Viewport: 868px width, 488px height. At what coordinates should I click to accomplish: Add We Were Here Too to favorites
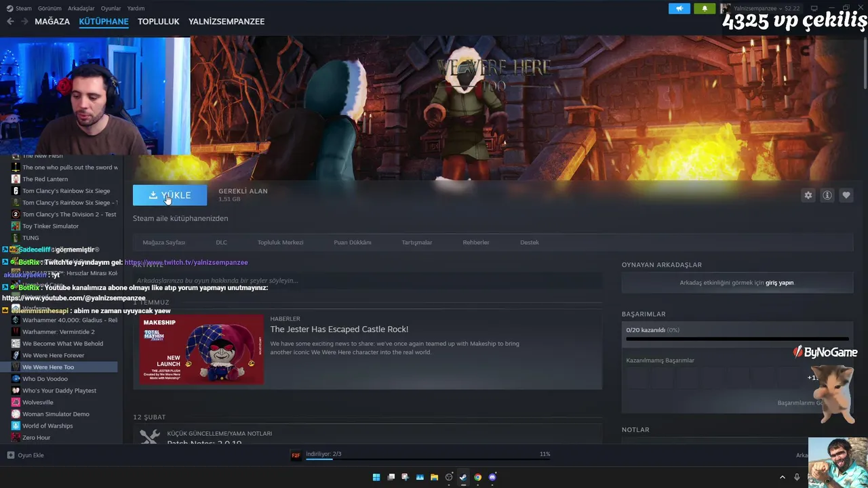[x=846, y=195]
